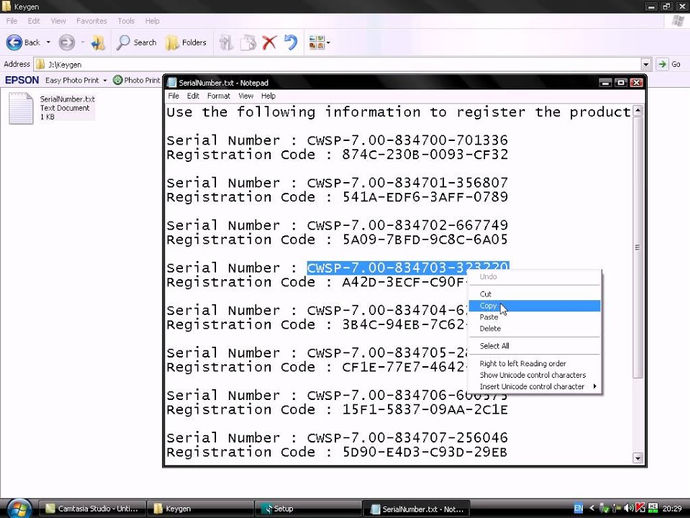This screenshot has width=690, height=518.
Task: Click Easy Photo Print toolbar label
Action: click(x=72, y=80)
